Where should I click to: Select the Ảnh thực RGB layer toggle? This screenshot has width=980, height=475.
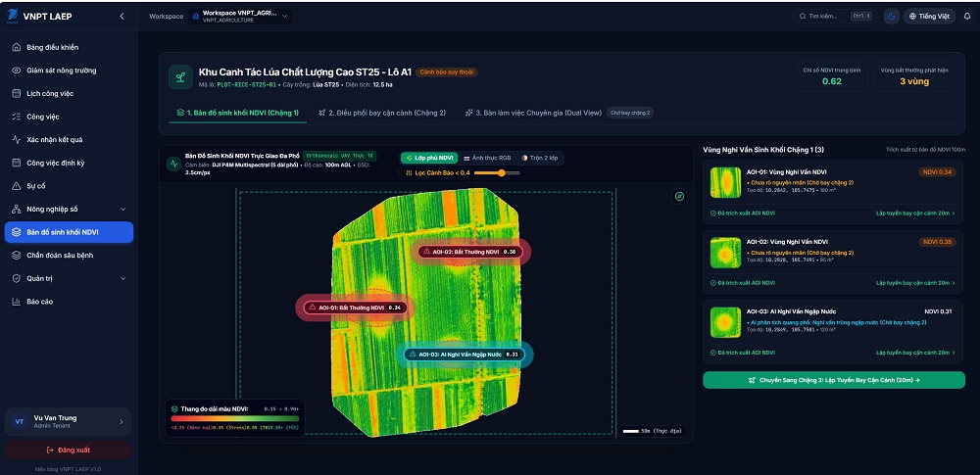pyautogui.click(x=486, y=158)
